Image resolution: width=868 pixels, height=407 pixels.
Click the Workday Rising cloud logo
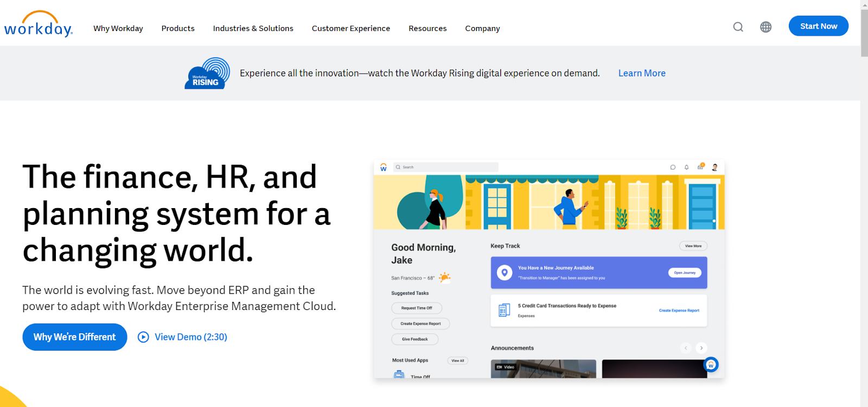[x=207, y=73]
